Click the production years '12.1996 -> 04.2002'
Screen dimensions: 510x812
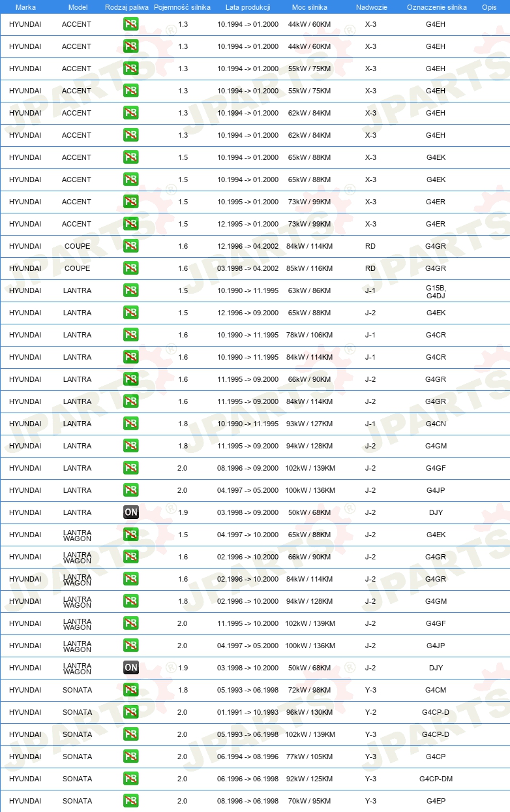(x=248, y=246)
